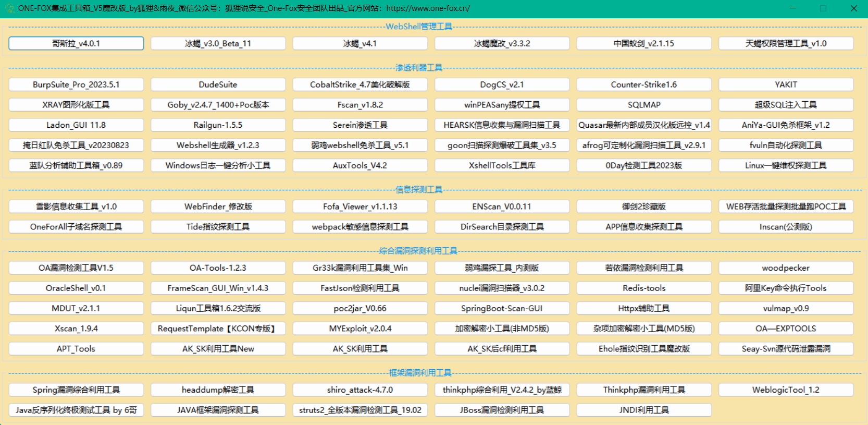Open woodpecker tool
This screenshot has width=868, height=425.
[786, 268]
